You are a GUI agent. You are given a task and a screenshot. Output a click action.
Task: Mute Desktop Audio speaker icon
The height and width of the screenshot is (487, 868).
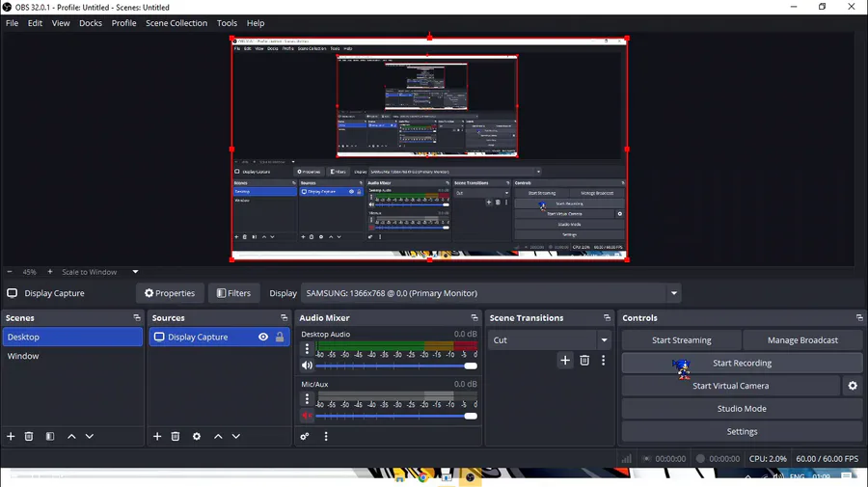[307, 365]
